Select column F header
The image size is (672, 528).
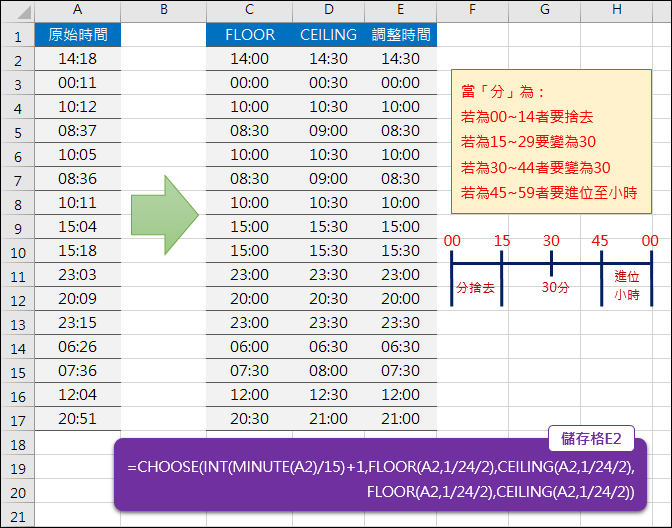pos(472,10)
